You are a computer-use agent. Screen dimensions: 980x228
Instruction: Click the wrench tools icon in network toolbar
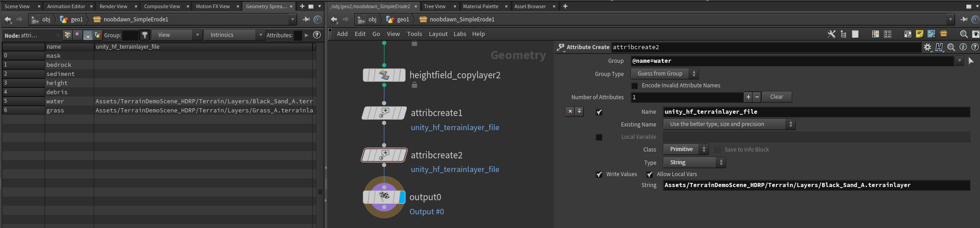pyautogui.click(x=831, y=34)
